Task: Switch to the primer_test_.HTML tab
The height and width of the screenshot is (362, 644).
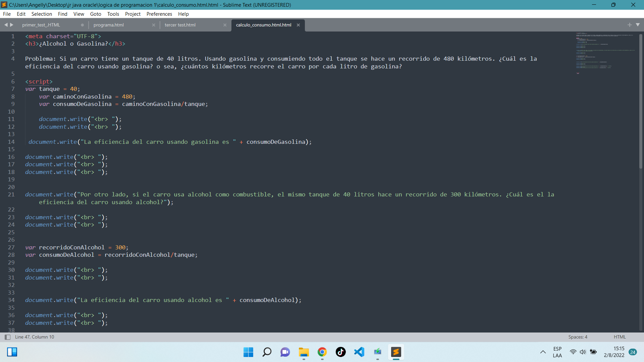Action: pos(41,25)
